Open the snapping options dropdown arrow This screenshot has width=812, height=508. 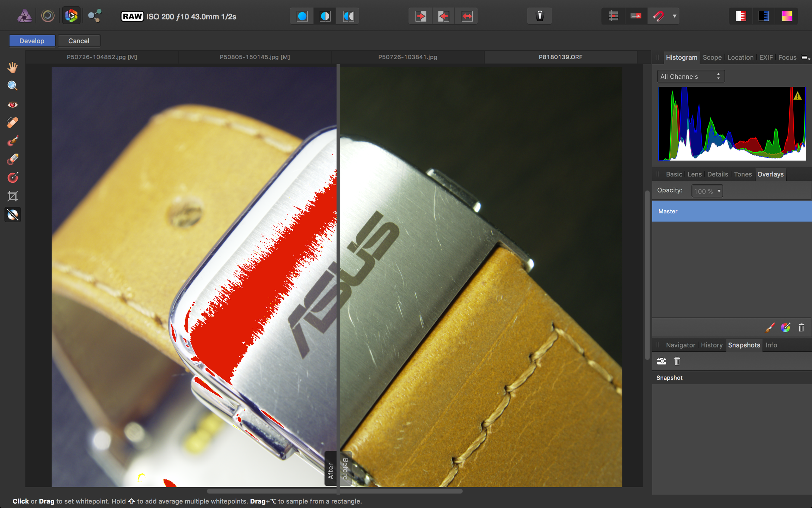(x=674, y=16)
